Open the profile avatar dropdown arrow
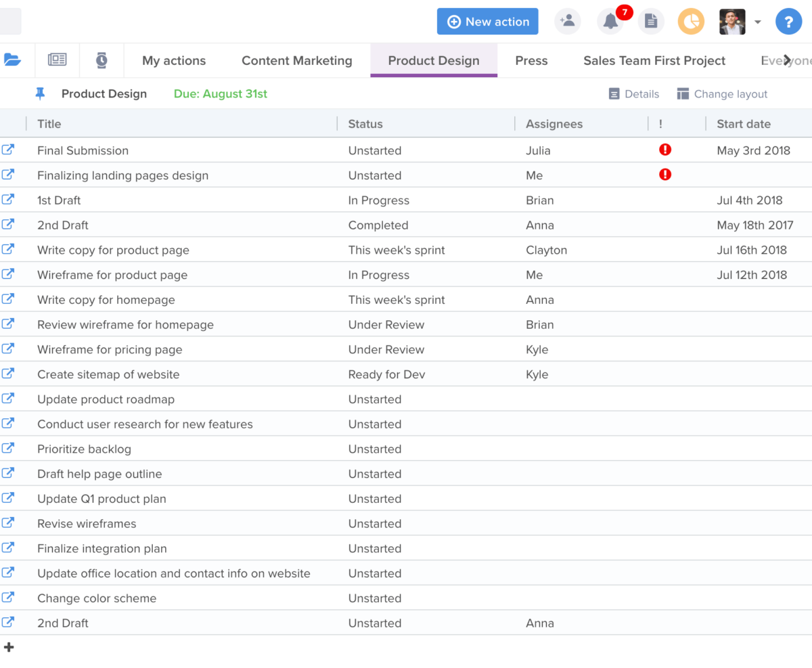The height and width of the screenshot is (668, 812). 758,21
